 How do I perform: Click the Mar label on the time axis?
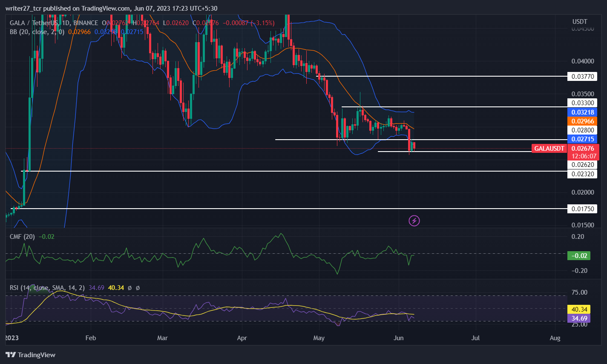pyautogui.click(x=162, y=338)
